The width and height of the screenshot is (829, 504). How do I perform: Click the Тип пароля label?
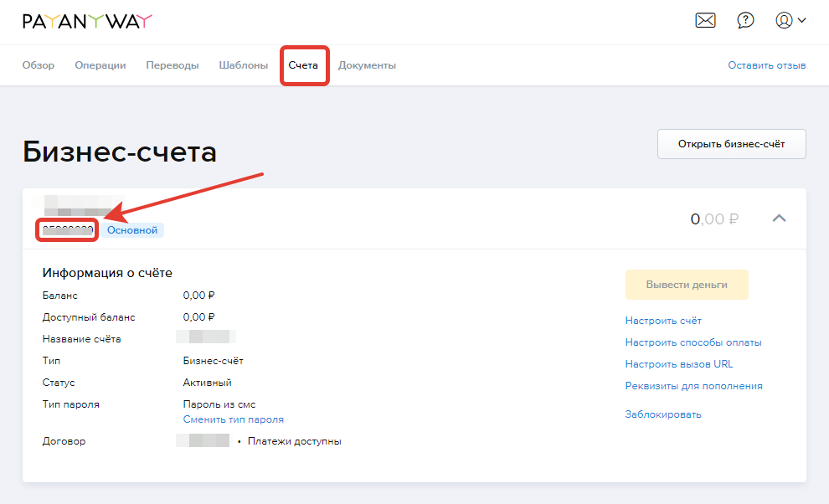[x=71, y=404]
